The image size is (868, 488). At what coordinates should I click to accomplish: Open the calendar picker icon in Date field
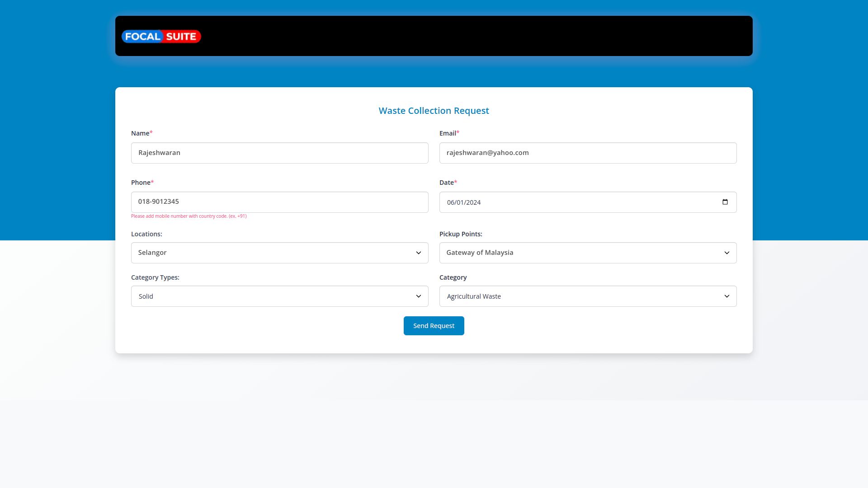coord(725,202)
